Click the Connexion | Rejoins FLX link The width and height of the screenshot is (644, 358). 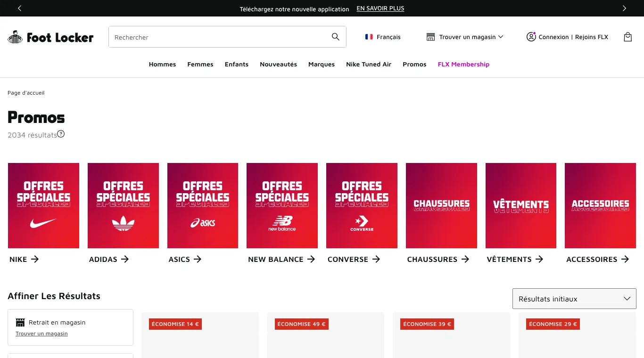point(573,37)
